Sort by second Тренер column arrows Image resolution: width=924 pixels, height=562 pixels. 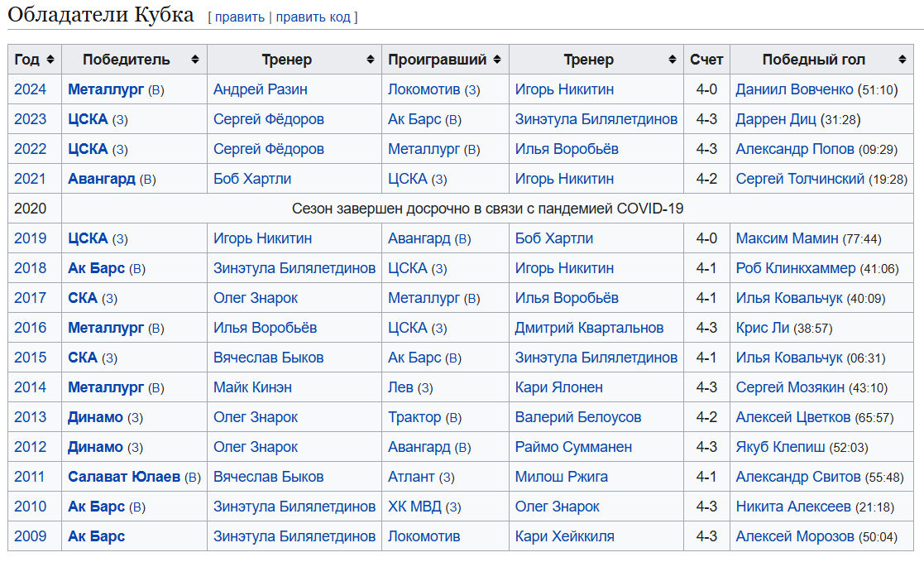[x=672, y=60]
